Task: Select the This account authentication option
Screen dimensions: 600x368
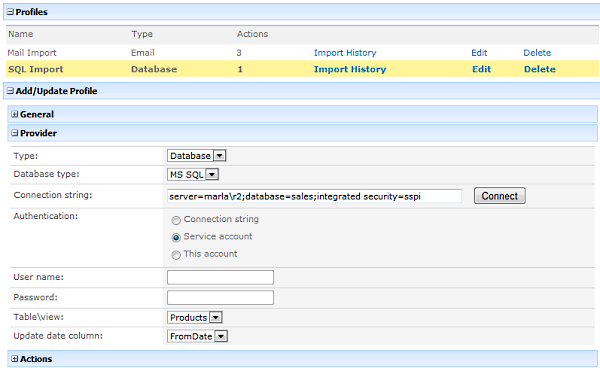Action: click(x=176, y=255)
